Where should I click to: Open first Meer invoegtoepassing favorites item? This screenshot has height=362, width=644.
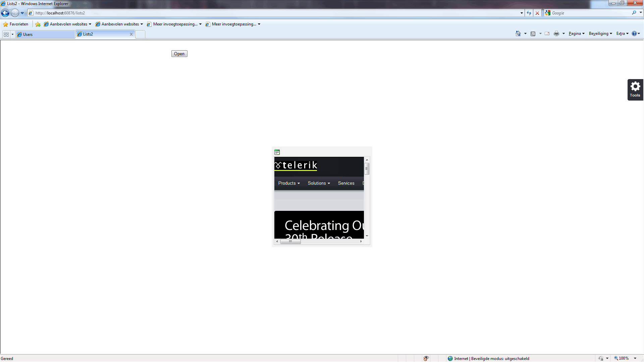[x=174, y=24]
